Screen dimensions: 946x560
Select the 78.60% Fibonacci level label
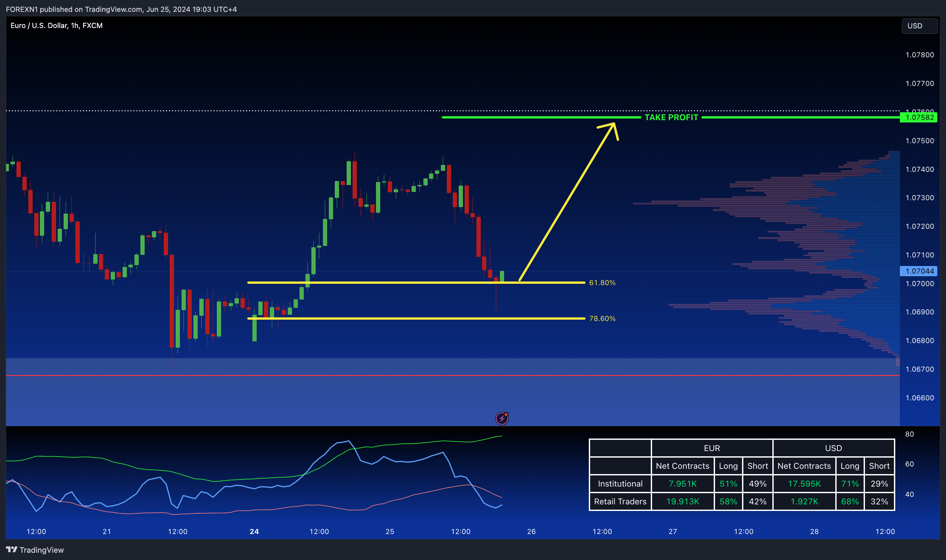(x=602, y=318)
